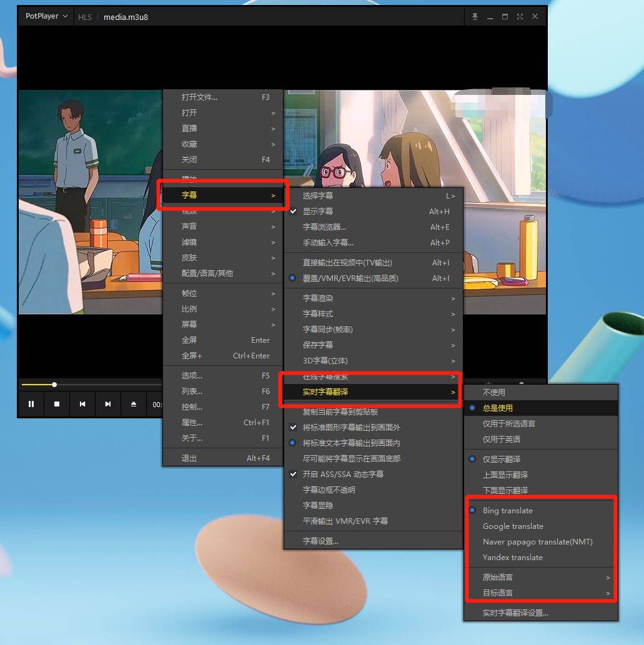Click 手动输入字幕... entry
The height and width of the screenshot is (645, 644).
pyautogui.click(x=374, y=243)
